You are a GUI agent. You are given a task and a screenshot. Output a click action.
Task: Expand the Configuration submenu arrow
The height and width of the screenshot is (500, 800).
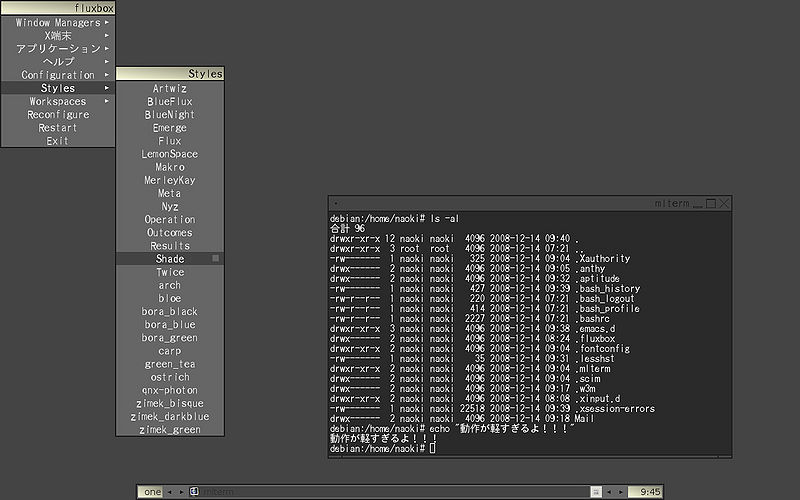[107, 74]
